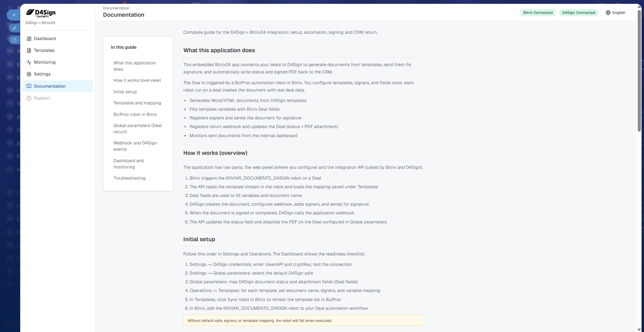Open the English language selector
Viewport: 644px width, 332px height.
[615, 13]
